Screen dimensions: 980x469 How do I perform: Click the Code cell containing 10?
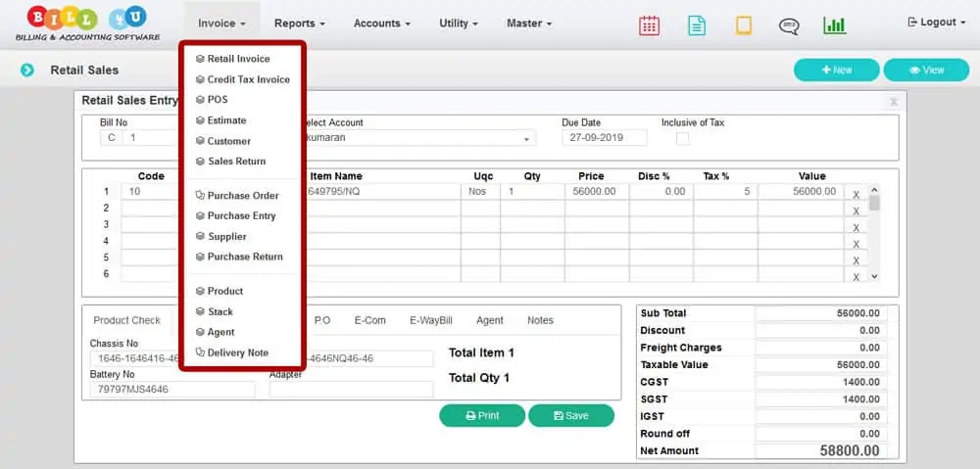(149, 192)
